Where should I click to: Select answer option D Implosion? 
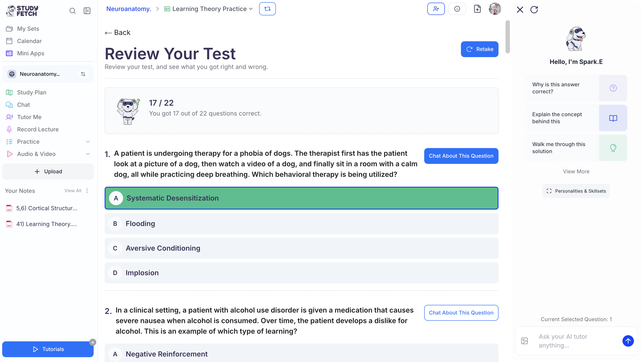click(x=301, y=273)
